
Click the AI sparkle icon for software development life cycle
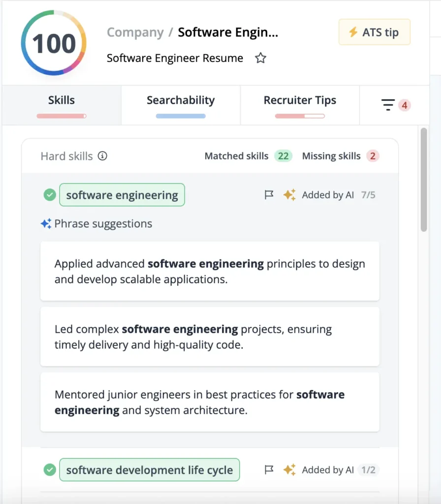click(289, 470)
